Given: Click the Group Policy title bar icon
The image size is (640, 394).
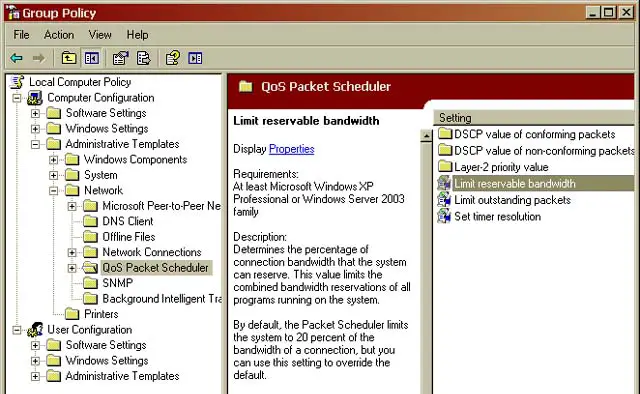Looking at the screenshot, I should (x=13, y=13).
